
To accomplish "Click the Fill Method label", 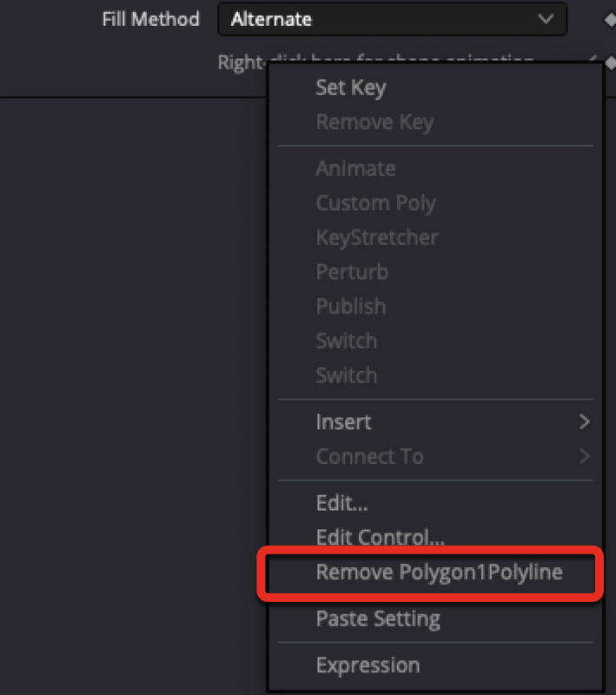I will tap(150, 19).
